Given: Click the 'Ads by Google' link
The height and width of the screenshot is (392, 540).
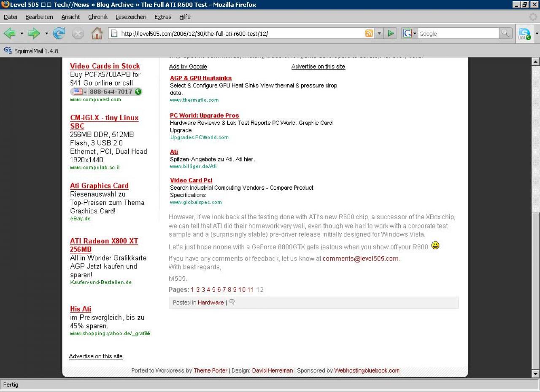Looking at the screenshot, I should tap(188, 67).
